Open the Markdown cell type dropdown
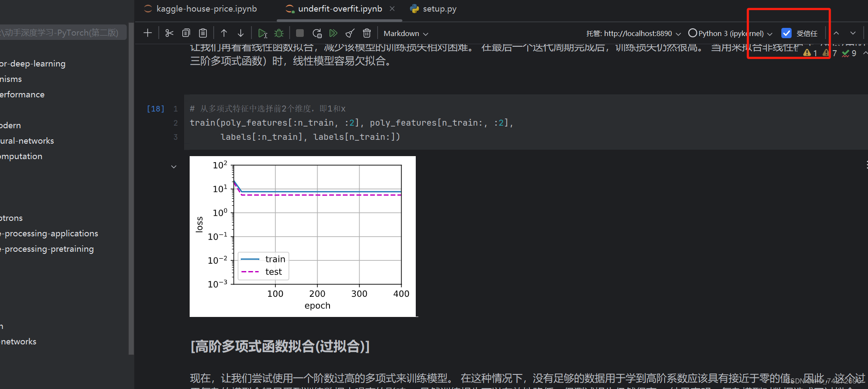This screenshot has height=389, width=868. 405,33
